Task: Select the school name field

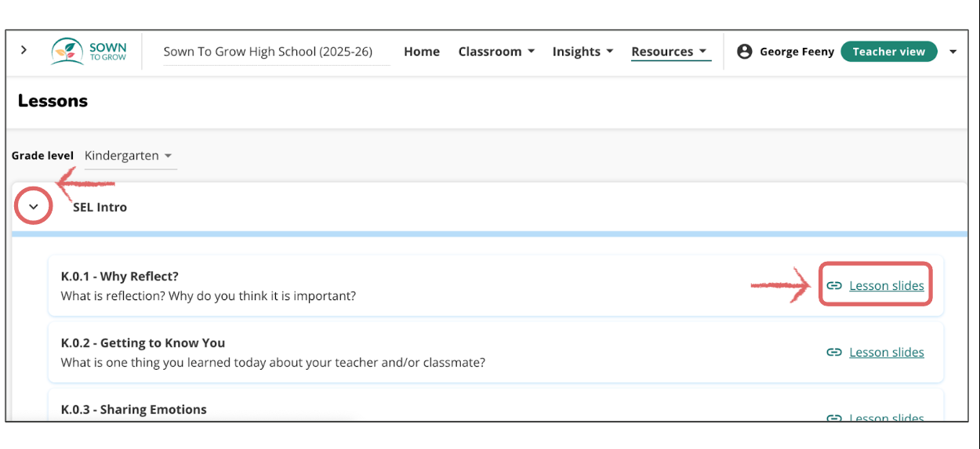Action: 267,52
